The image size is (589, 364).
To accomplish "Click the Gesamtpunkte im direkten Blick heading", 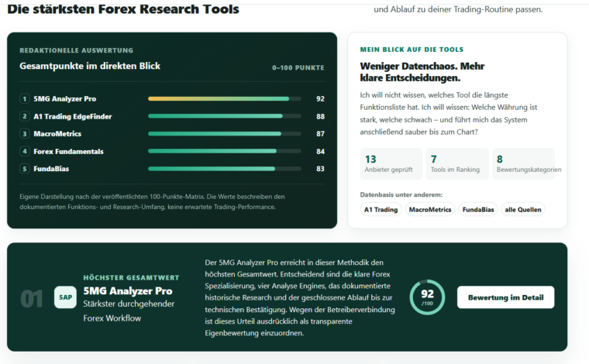I will (x=90, y=66).
